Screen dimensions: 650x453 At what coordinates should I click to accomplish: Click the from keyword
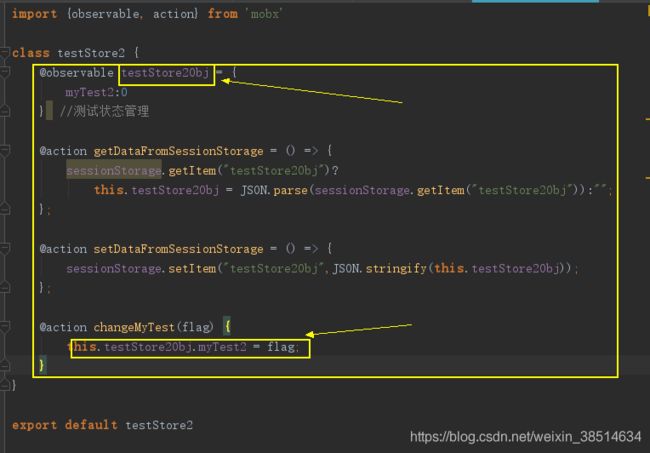223,14
